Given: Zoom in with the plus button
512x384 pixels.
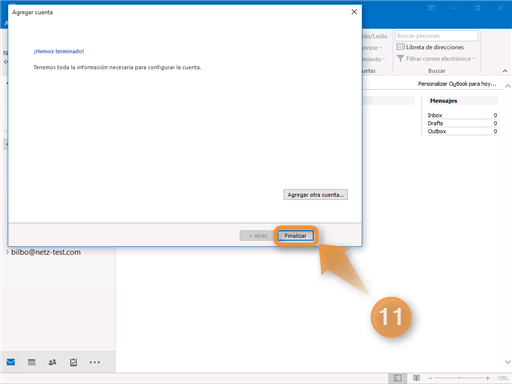Looking at the screenshot, I should tap(488, 378).
